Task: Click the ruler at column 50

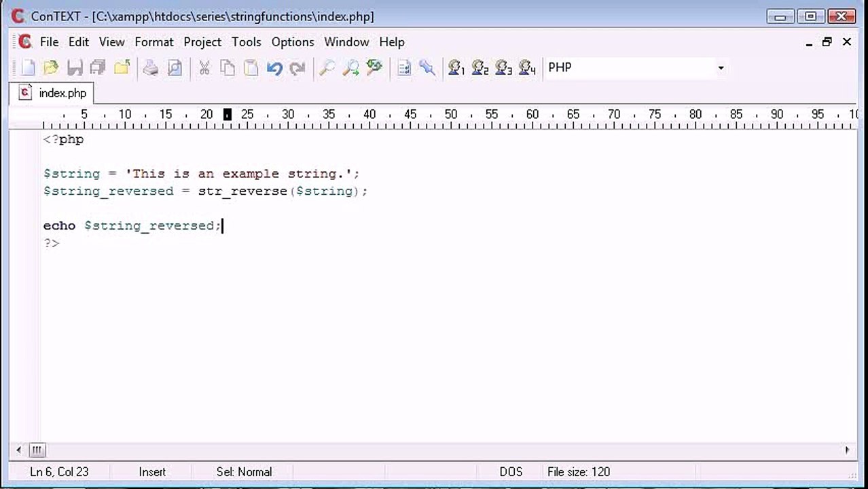Action: [451, 115]
